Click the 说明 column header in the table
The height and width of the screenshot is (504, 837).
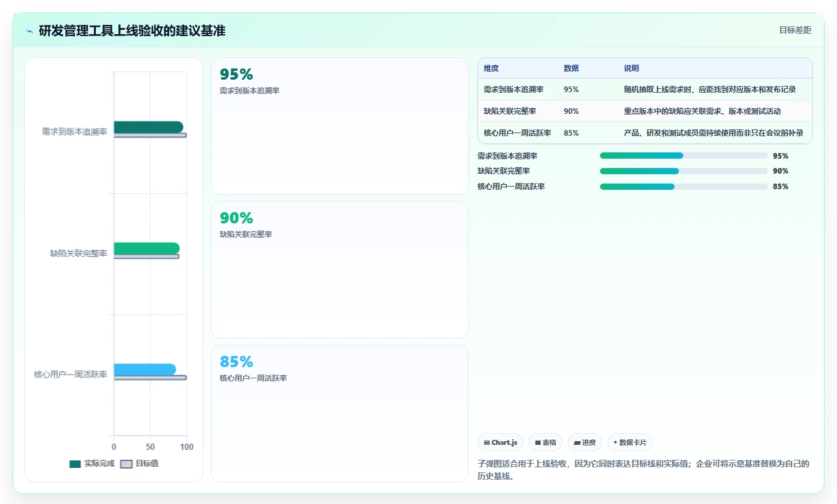[x=631, y=68]
